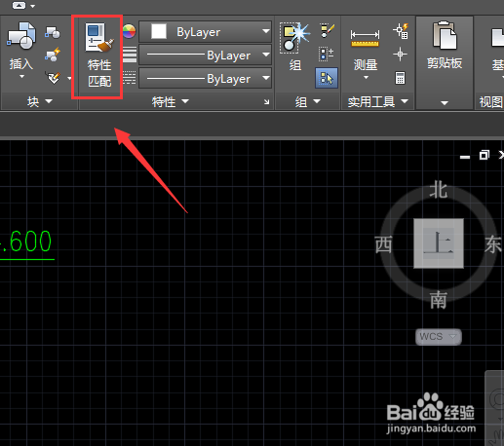Toggle the Group Selection on/off button
Viewport: 504px width, 446px height.
pyautogui.click(x=327, y=78)
